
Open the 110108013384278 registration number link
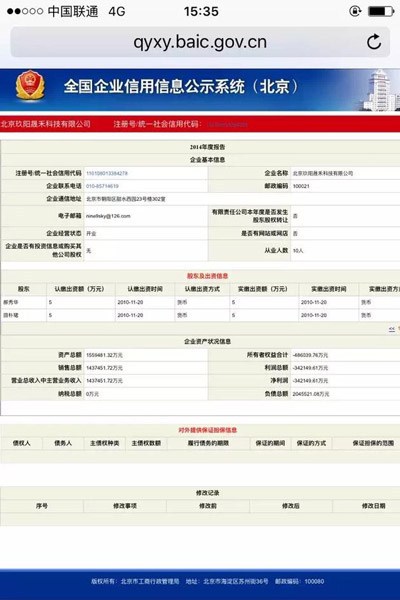point(107,173)
